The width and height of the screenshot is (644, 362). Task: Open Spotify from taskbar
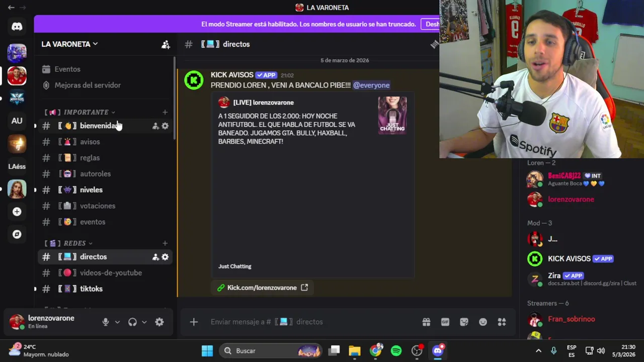click(396, 351)
